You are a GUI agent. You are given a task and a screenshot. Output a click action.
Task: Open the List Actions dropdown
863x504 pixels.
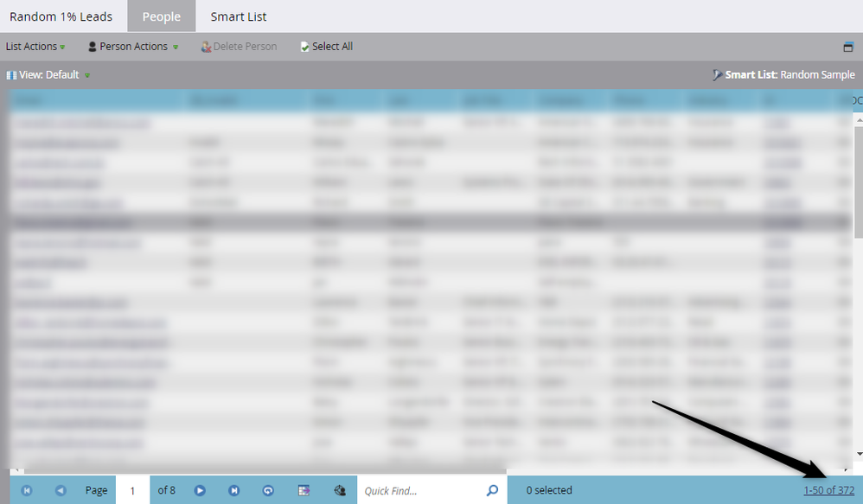pos(35,47)
